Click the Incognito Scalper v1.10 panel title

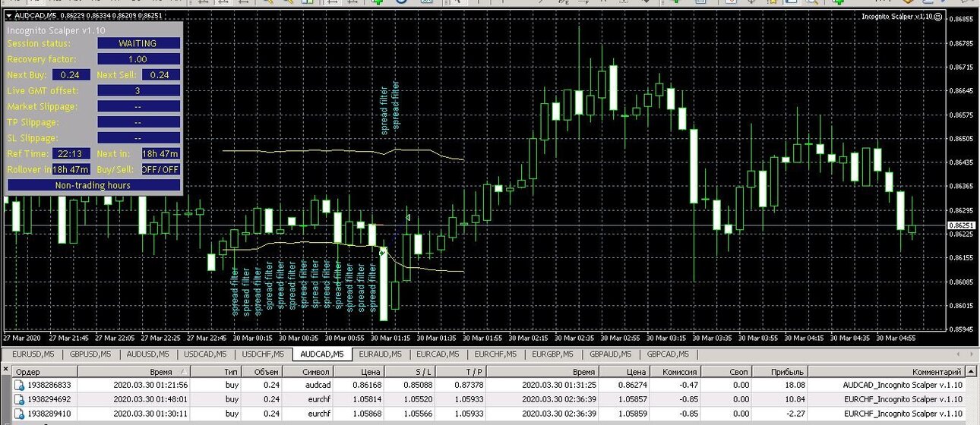point(56,30)
